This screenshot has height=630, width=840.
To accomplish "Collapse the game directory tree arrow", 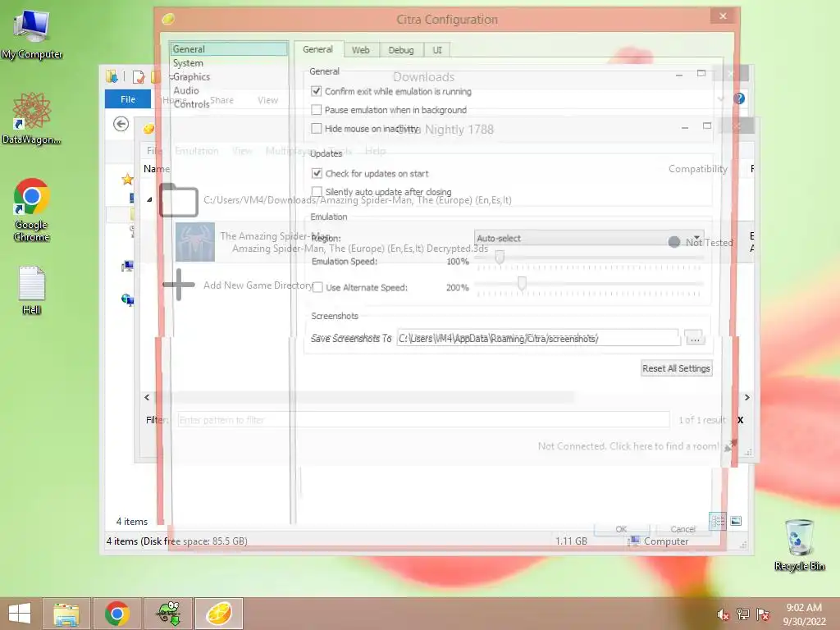I will pyautogui.click(x=149, y=200).
